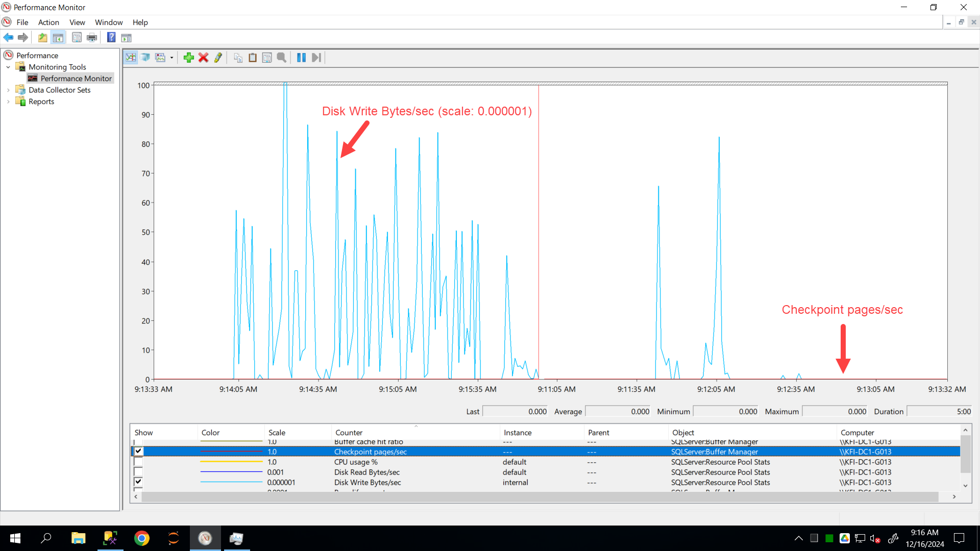Click the red X Delete counter icon

pos(203,57)
